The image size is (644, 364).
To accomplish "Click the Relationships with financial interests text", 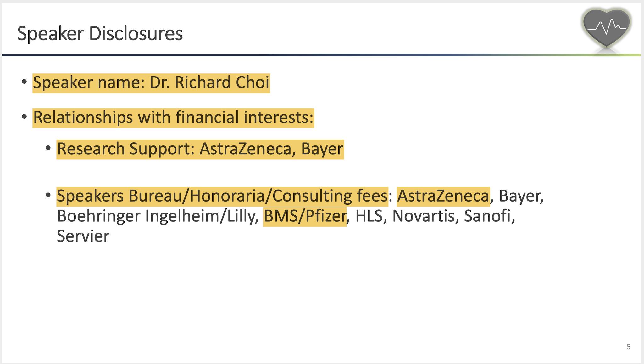I will [x=173, y=118].
